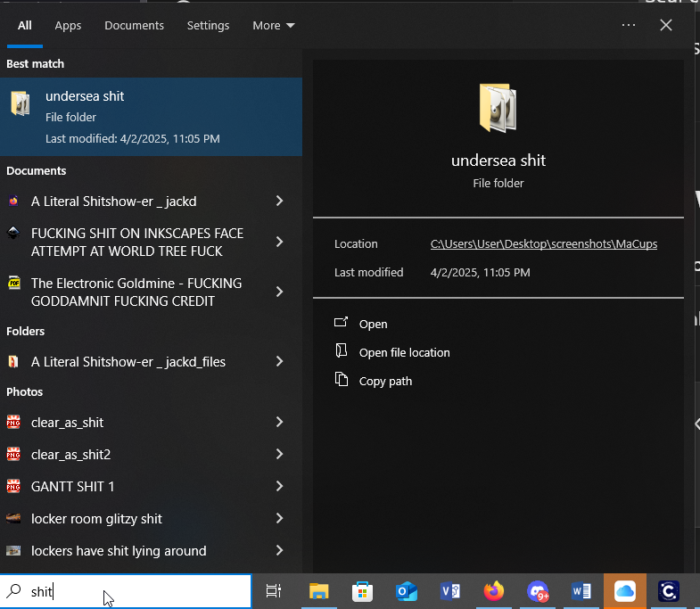
Task: Expand arrow for GANTT SHIT 1
Action: pos(279,486)
